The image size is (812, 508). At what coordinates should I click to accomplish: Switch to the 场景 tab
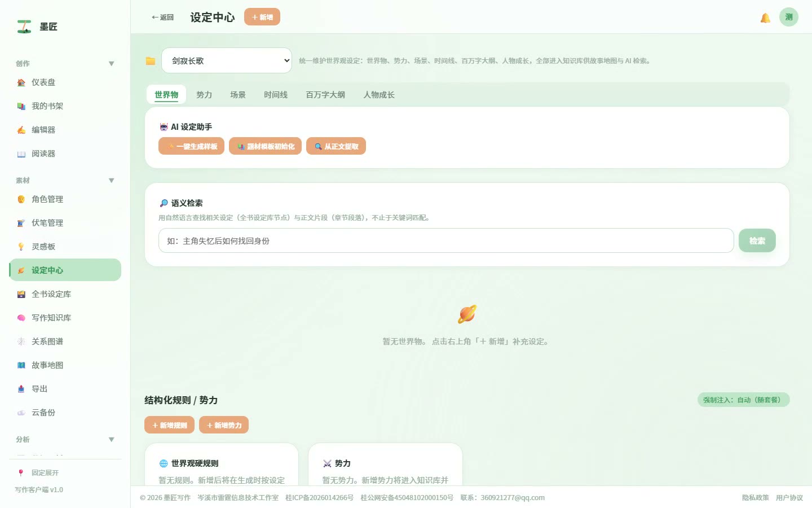click(238, 95)
